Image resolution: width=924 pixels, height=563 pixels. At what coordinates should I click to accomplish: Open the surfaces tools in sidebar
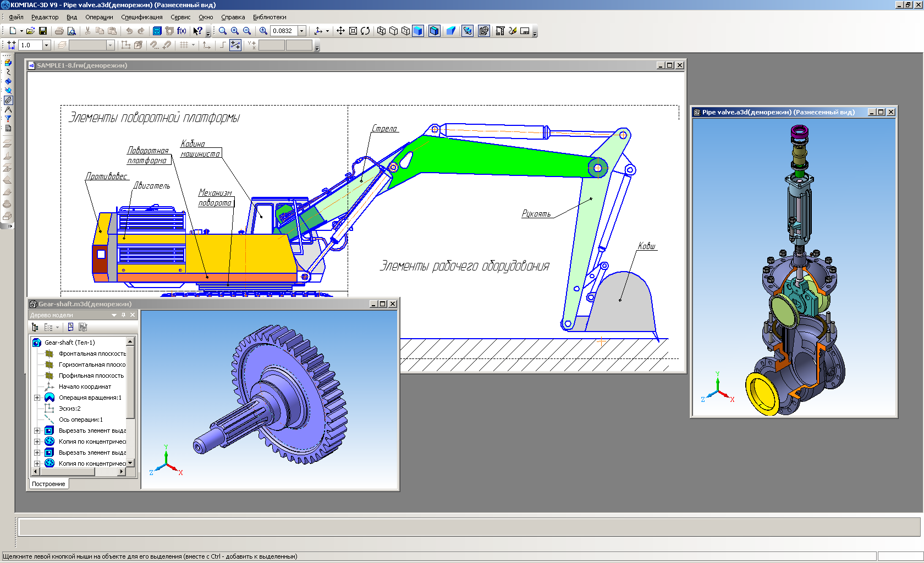[8, 81]
